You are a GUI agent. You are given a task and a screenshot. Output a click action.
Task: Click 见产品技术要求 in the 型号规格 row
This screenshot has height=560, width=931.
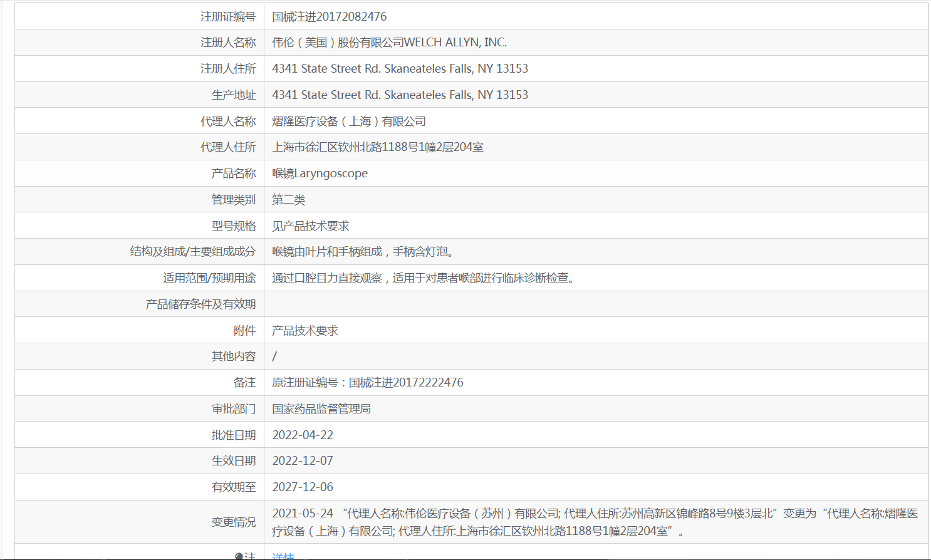point(311,226)
